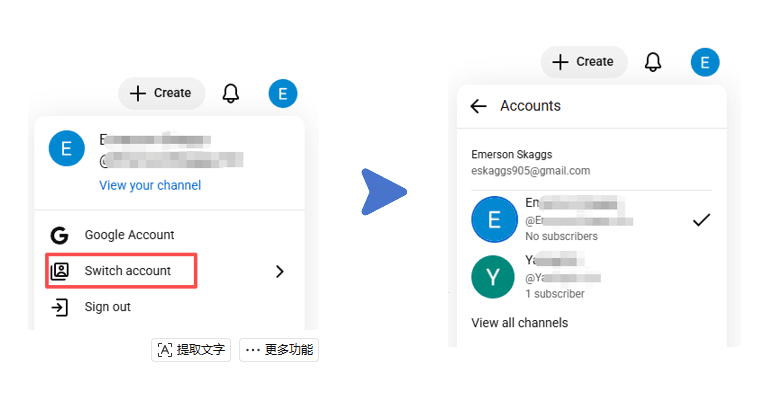The width and height of the screenshot is (763, 397).
Task: Open notifications bell in right panel
Action: [653, 62]
